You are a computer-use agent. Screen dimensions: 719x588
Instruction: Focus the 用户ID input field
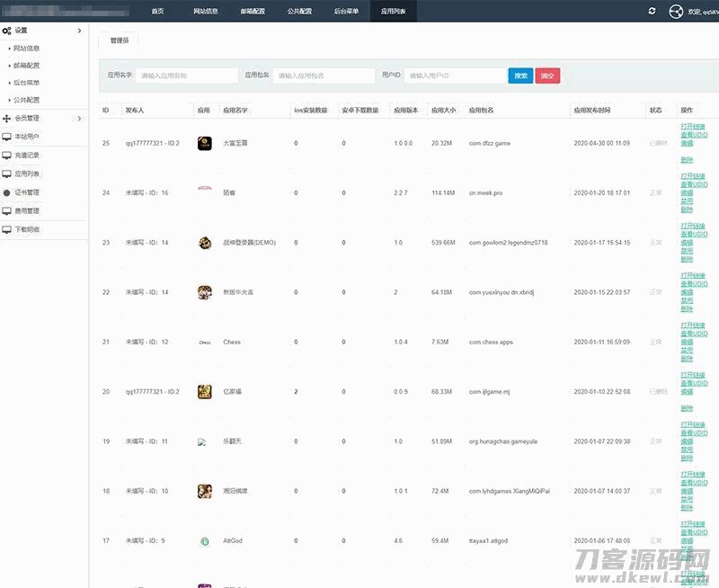click(x=453, y=76)
